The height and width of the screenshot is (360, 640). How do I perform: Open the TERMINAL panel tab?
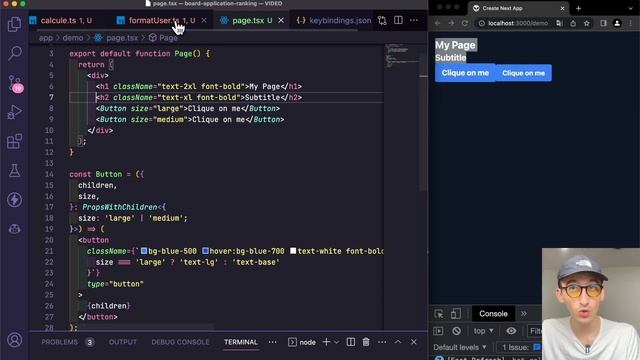tap(240, 342)
